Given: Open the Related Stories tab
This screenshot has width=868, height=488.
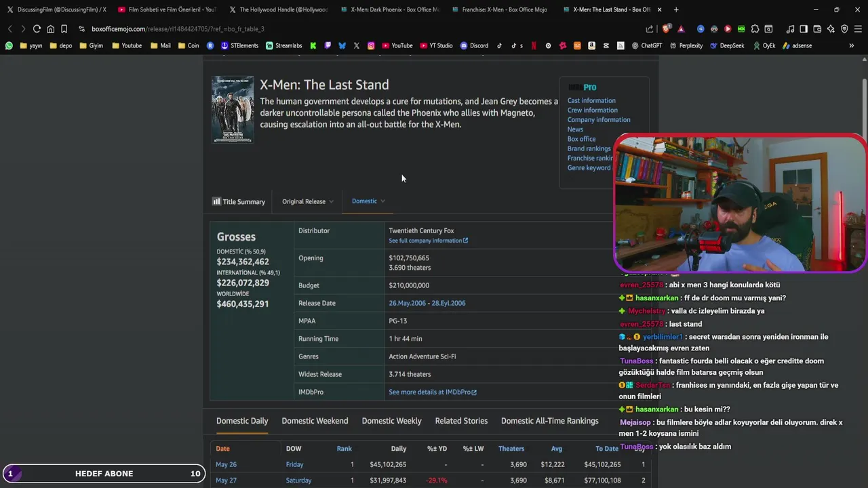Looking at the screenshot, I should point(461,421).
